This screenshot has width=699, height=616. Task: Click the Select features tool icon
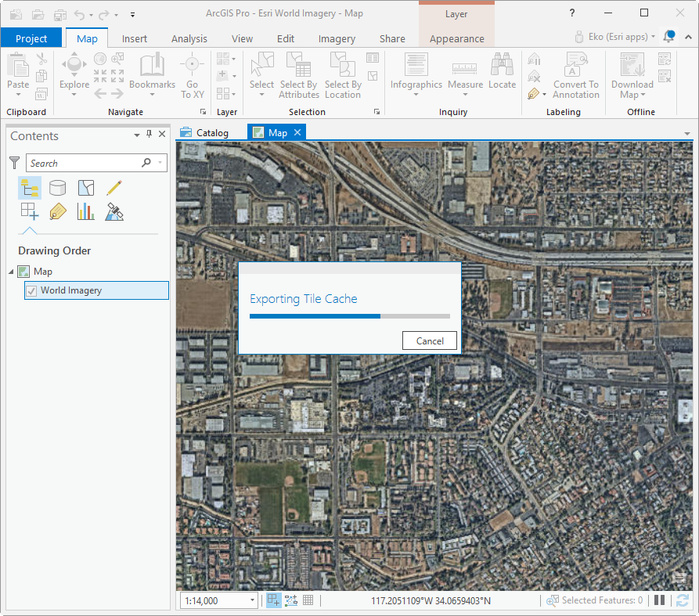(261, 65)
